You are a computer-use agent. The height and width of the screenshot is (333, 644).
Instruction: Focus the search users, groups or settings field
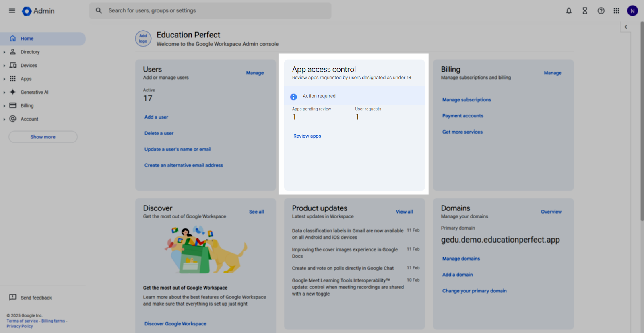pos(210,11)
